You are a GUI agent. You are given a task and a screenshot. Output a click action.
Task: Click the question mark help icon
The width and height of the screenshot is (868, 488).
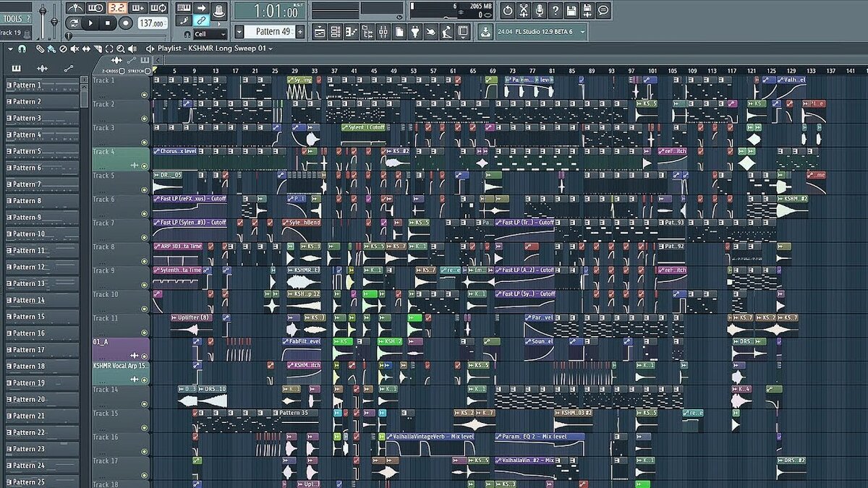[556, 11]
